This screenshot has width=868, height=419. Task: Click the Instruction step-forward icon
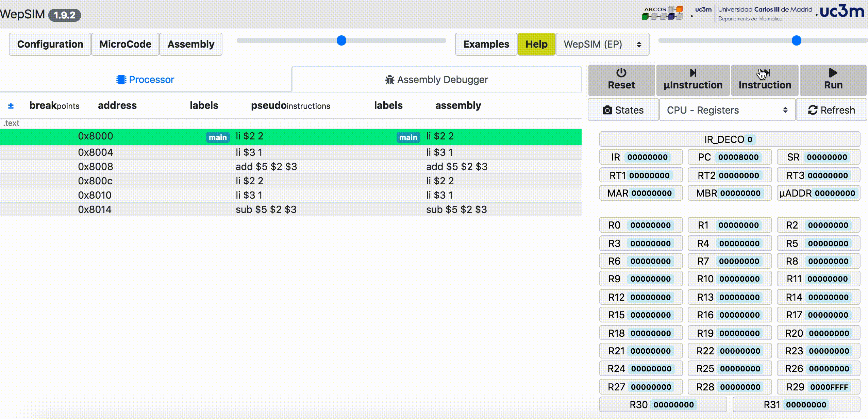tap(765, 73)
